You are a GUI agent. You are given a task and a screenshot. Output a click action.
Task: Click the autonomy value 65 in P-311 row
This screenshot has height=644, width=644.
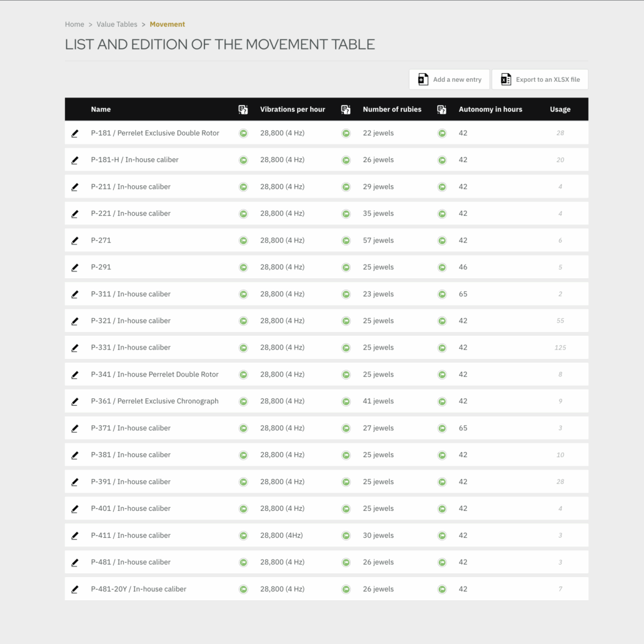point(463,294)
